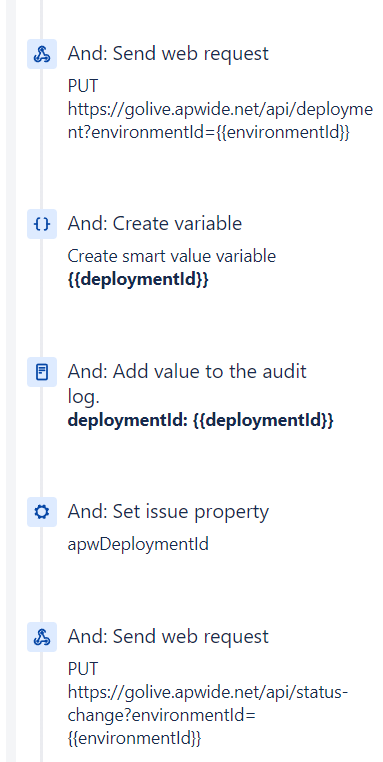Screen dimensions: 383x762
Task: Click the Set issue property gear icon
Action: [x=42, y=512]
